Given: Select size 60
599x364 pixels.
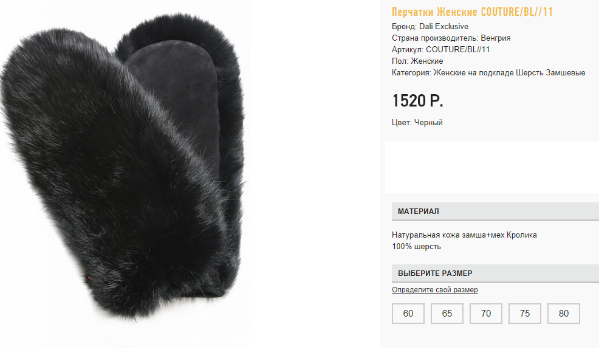Looking at the screenshot, I should [408, 314].
